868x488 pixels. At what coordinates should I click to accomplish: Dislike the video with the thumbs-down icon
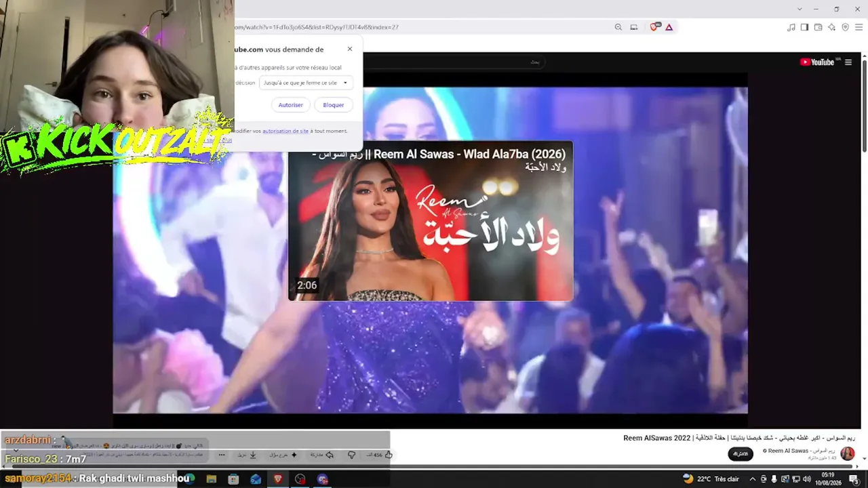(x=351, y=455)
